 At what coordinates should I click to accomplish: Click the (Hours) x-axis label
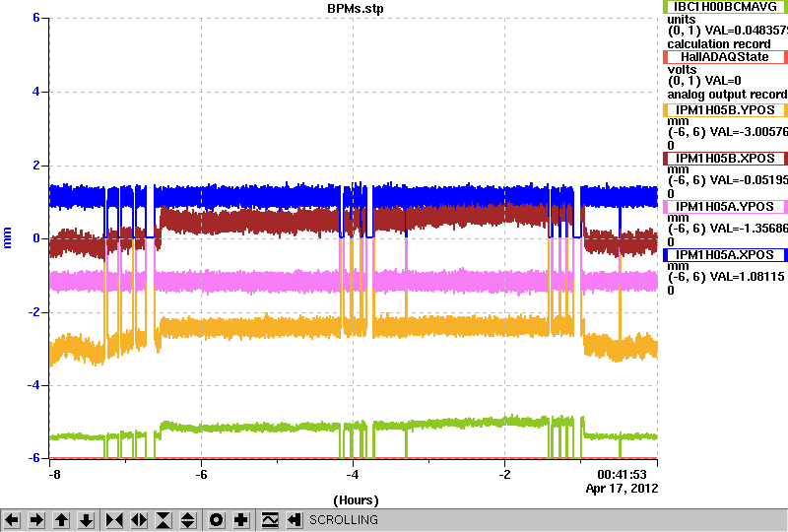pos(356,500)
